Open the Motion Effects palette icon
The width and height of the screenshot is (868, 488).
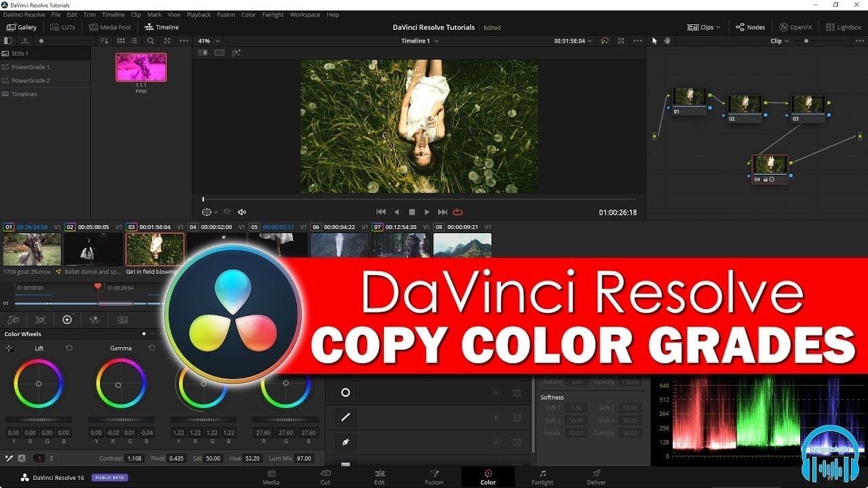122,319
